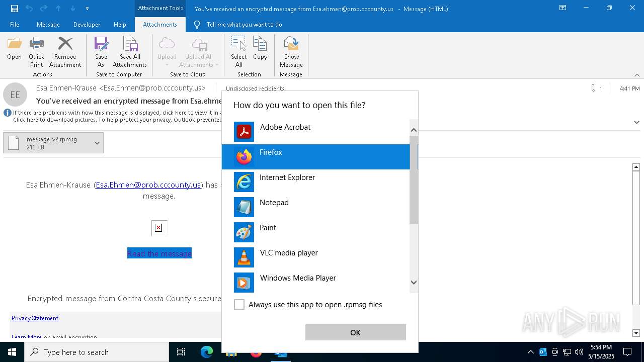Viewport: 644px width, 362px height.
Task: Choose Notepad in the app list
Action: tap(316, 207)
